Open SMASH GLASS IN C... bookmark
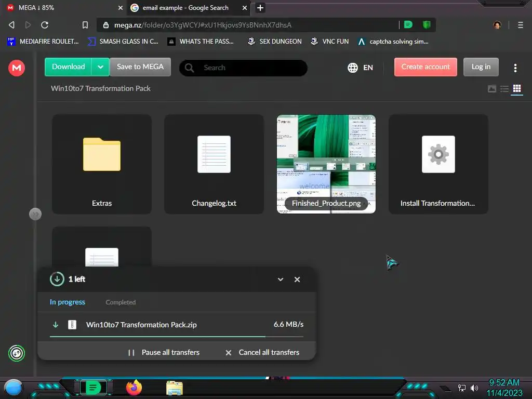 123,42
